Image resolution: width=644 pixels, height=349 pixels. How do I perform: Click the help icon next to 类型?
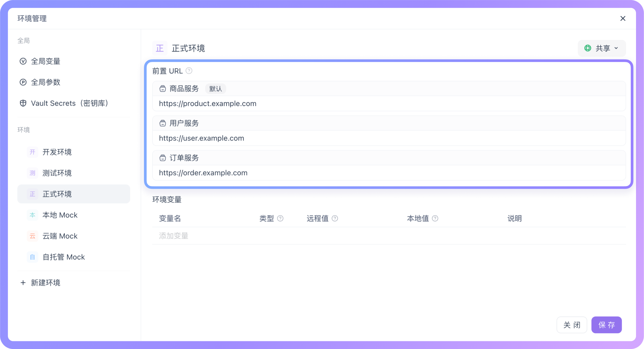coord(280,218)
